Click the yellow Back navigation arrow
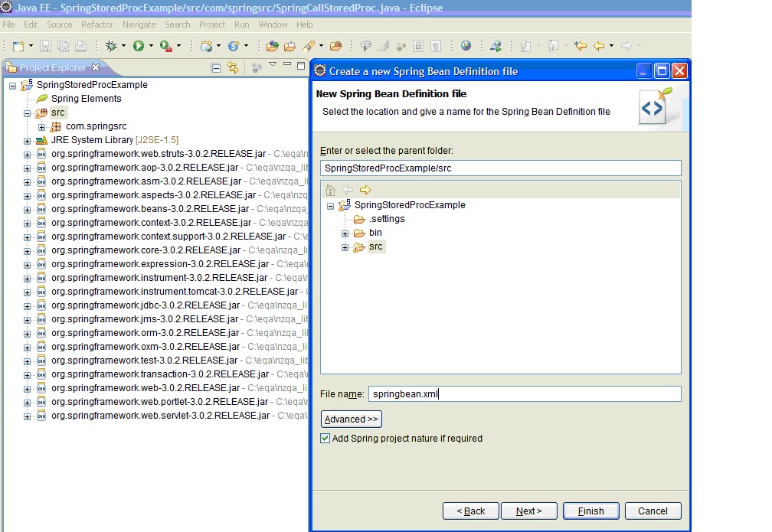This screenshot has width=772, height=532. pyautogui.click(x=599, y=46)
